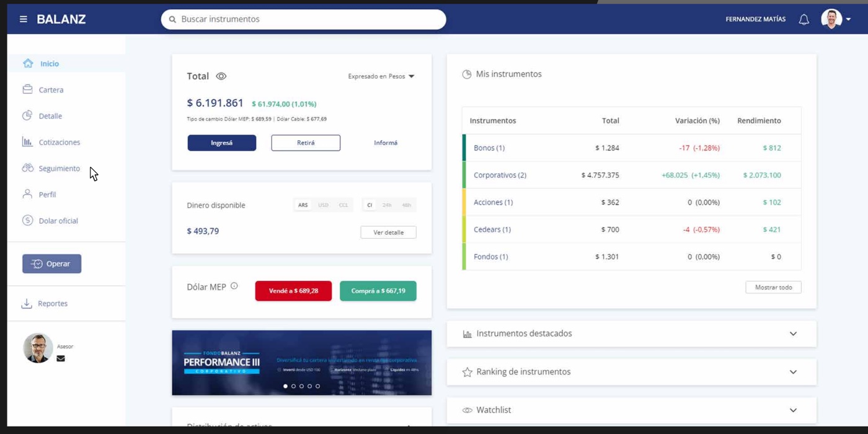Image resolution: width=868 pixels, height=434 pixels.
Task: Open notifications bell icon
Action: [804, 19]
